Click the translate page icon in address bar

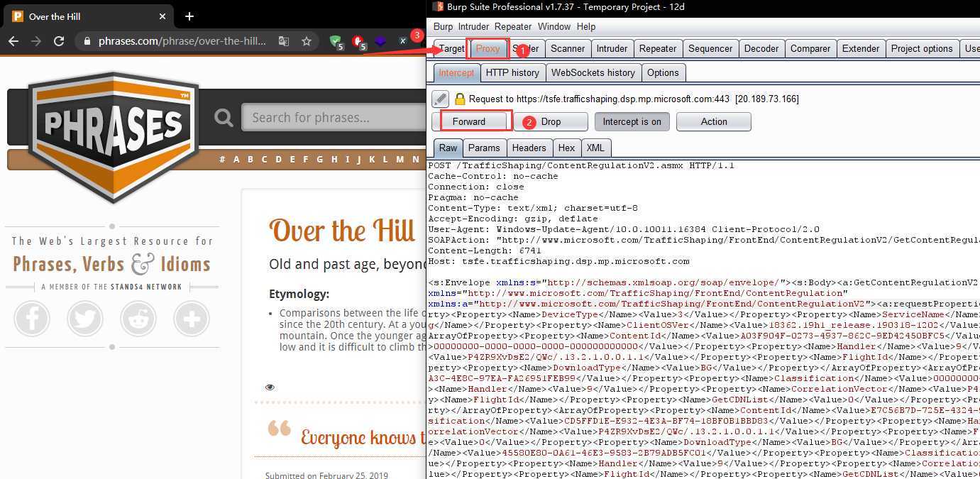(x=284, y=41)
